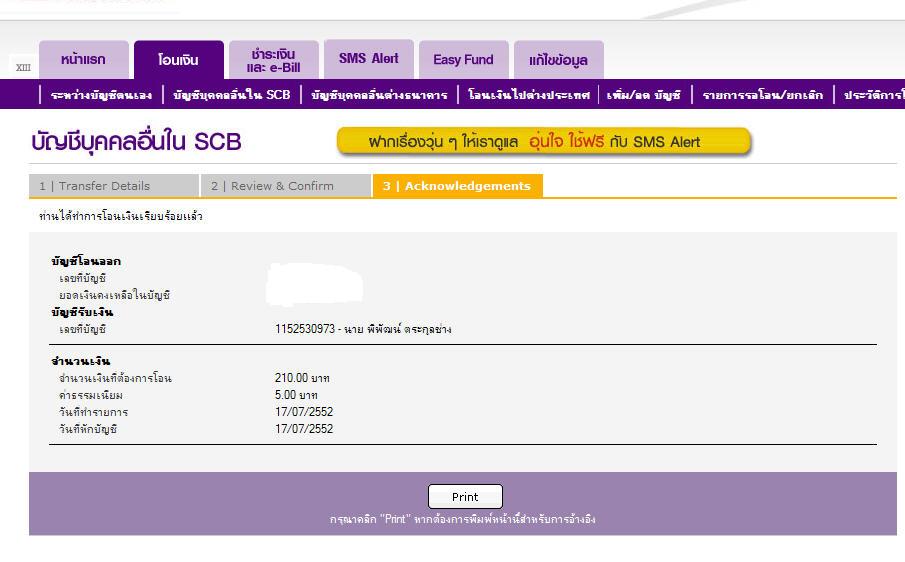Open the ชำระเงินและ e-Bill tab

tap(274, 59)
